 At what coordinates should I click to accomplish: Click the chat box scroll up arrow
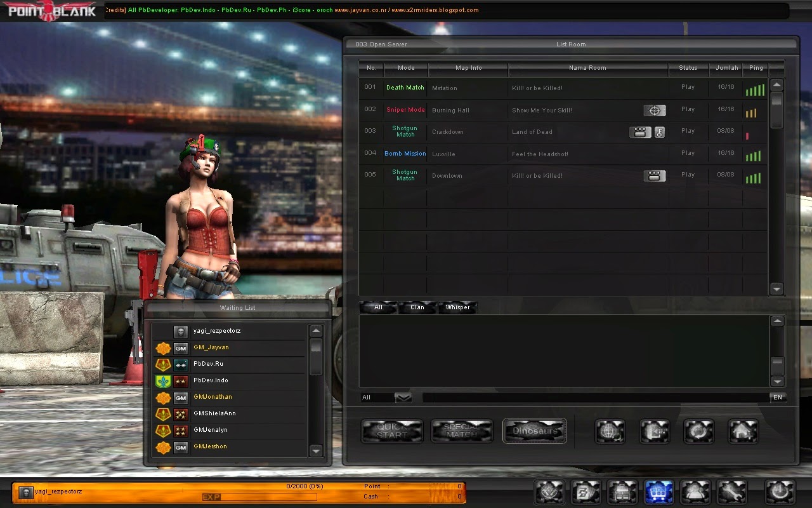(777, 321)
